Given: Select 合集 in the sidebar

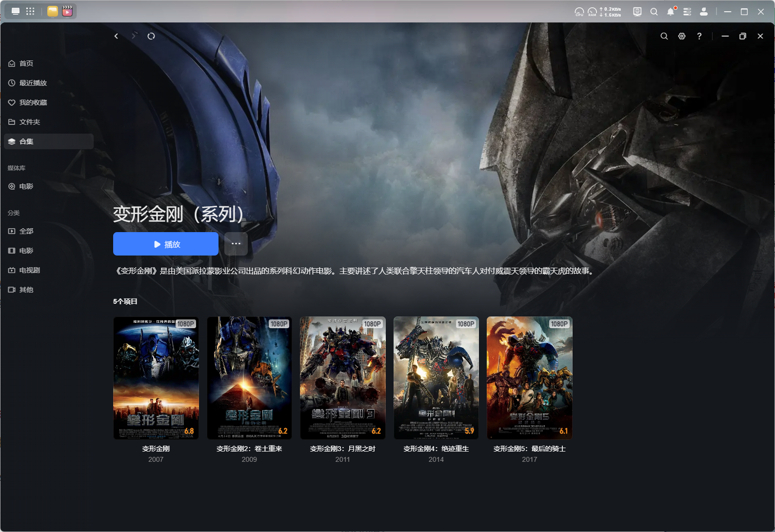Looking at the screenshot, I should [x=49, y=141].
